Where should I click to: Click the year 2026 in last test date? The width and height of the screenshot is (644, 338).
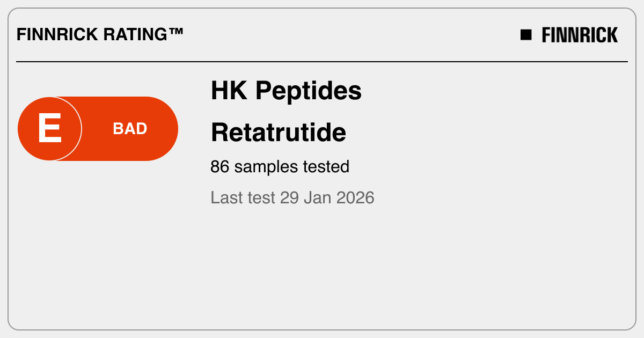pyautogui.click(x=355, y=197)
